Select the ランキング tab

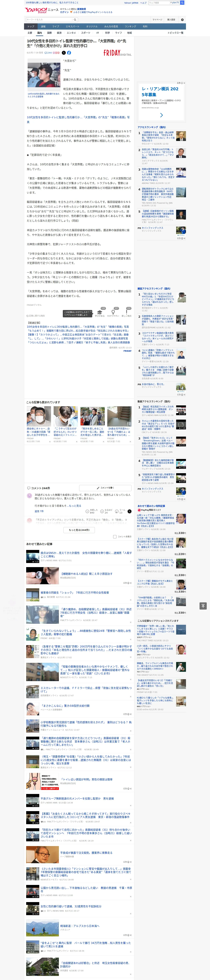131,26
